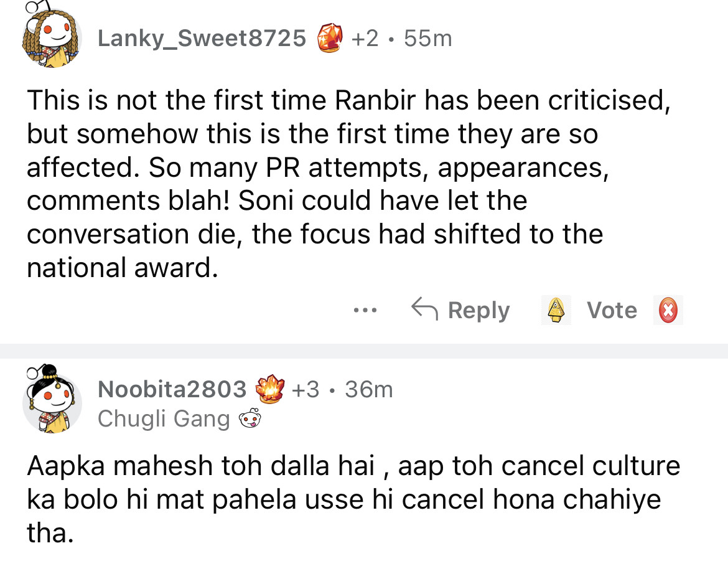Upvote with the yellow pyramid arrow icon
This screenshot has height=561, width=728.
(x=554, y=310)
